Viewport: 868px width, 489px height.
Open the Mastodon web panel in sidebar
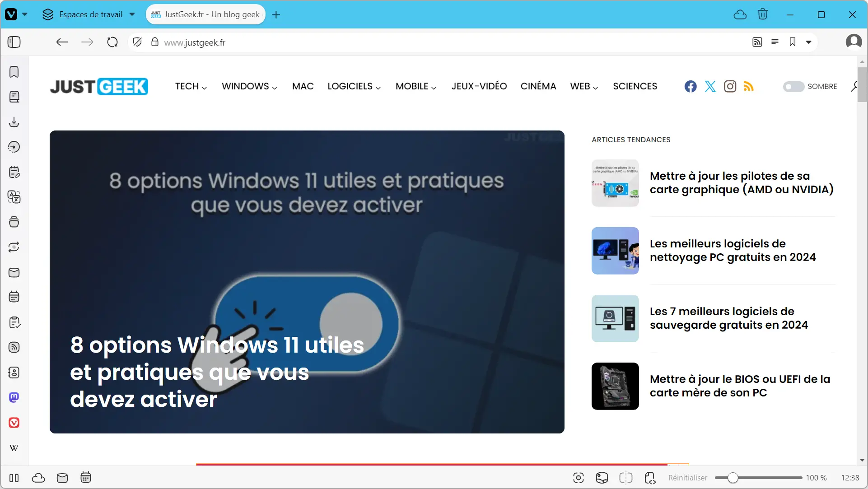(x=14, y=397)
